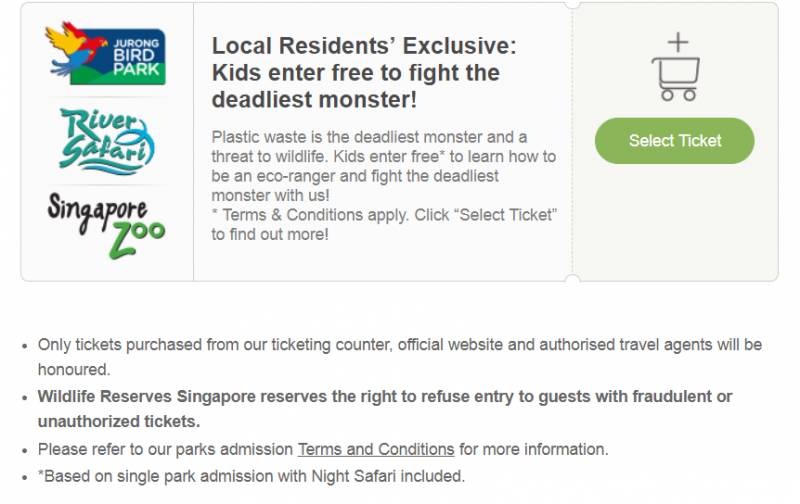Image resolution: width=800 pixels, height=504 pixels.
Task: Click the bold "Wildlife Reserves Singapore" text
Action: [146, 397]
